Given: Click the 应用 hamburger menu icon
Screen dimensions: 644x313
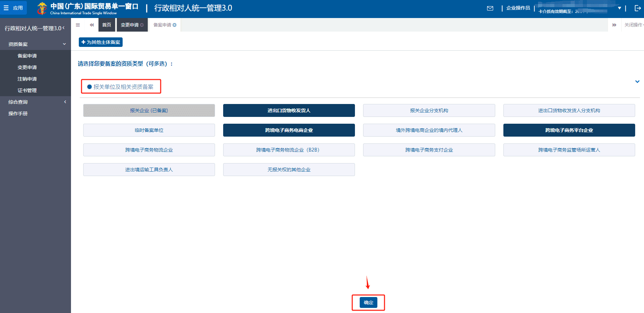Looking at the screenshot, I should coord(6,8).
